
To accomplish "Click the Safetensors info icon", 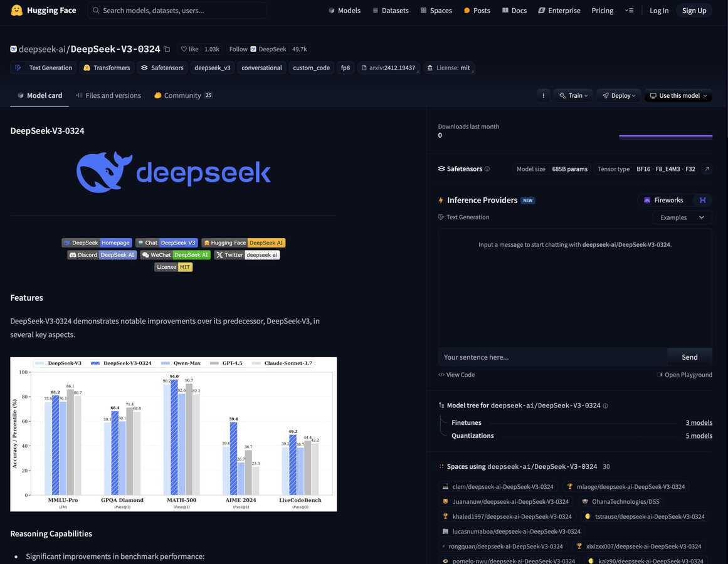I will [x=487, y=169].
